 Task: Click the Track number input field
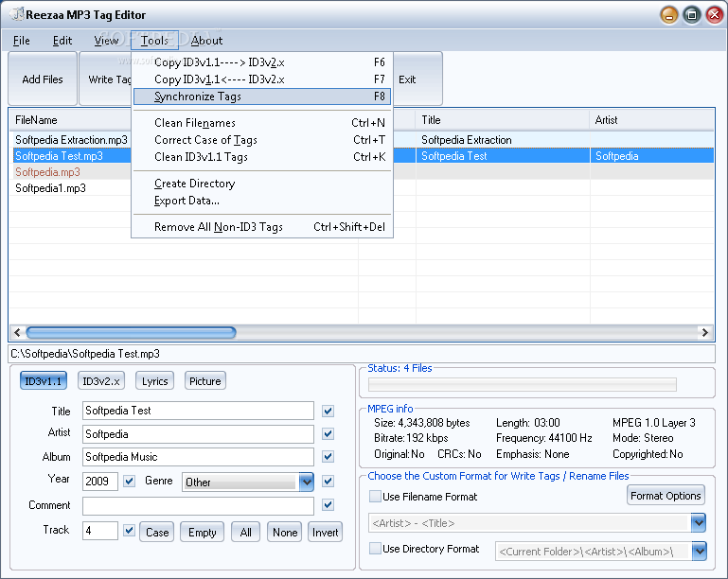click(x=100, y=531)
